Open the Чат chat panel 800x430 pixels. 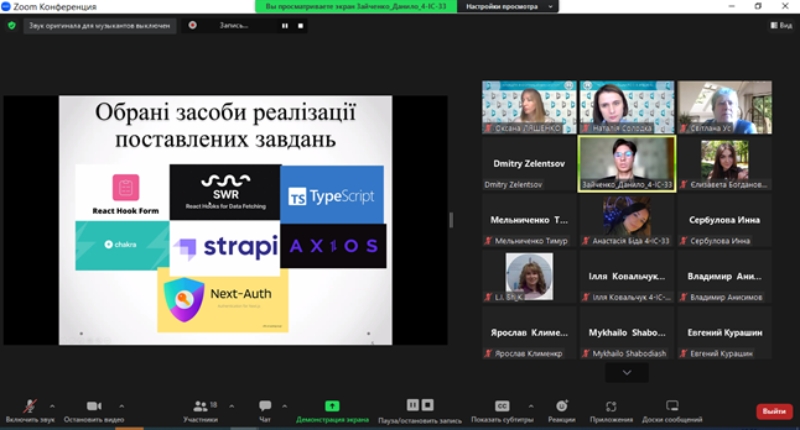[x=265, y=411]
